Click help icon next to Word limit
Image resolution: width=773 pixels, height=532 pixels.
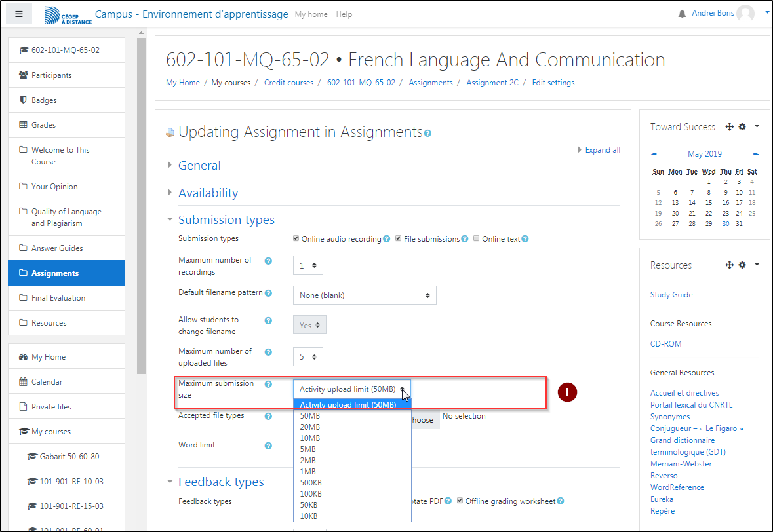point(268,446)
